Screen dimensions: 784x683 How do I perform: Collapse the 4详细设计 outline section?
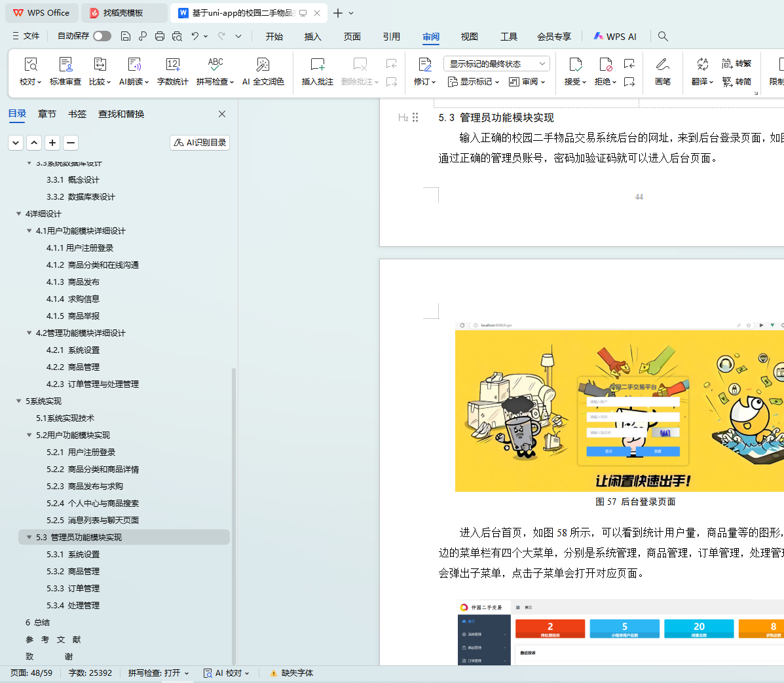[x=18, y=213]
